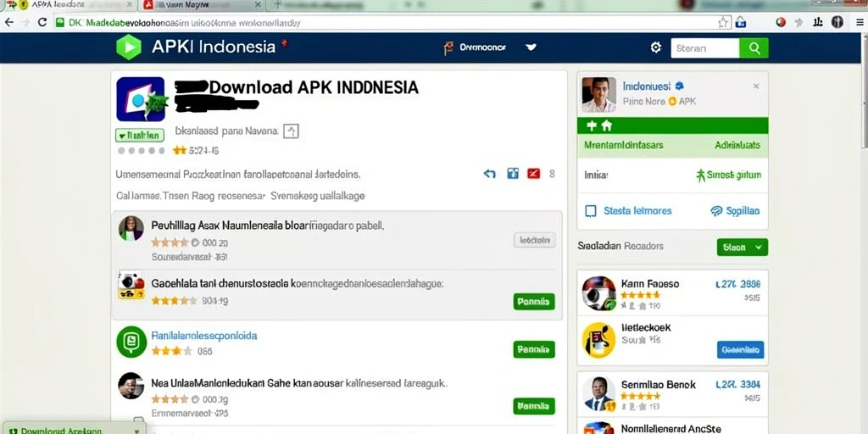
Task: Click the Kann Faoeso title
Action: click(x=650, y=284)
